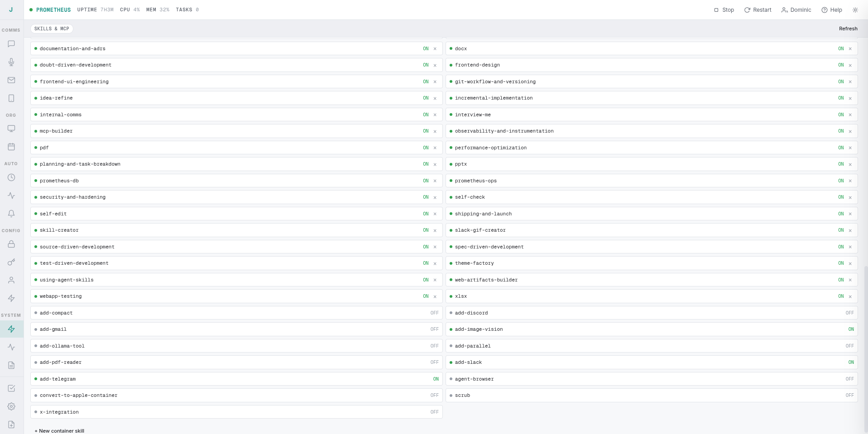Open the key icon under CONFIG
The height and width of the screenshot is (434, 868).
coord(11,262)
